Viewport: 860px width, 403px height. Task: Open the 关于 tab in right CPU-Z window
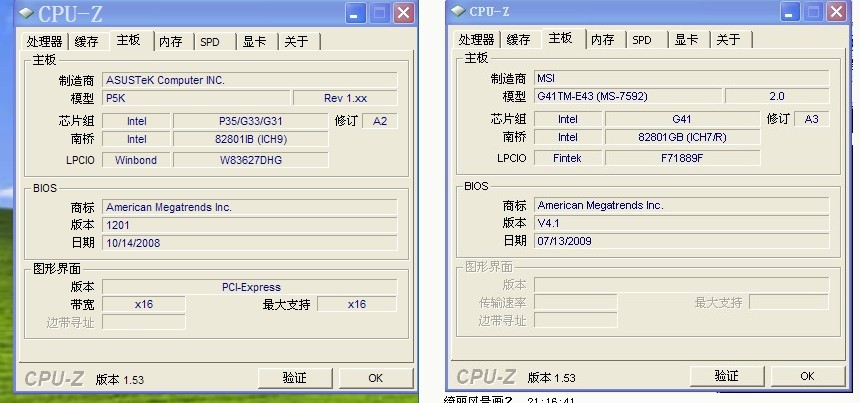[728, 39]
